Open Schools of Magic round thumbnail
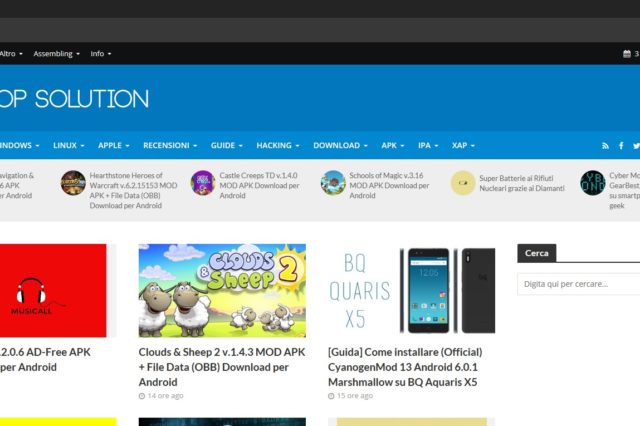Viewport: 640px width, 426px height. coord(333,183)
